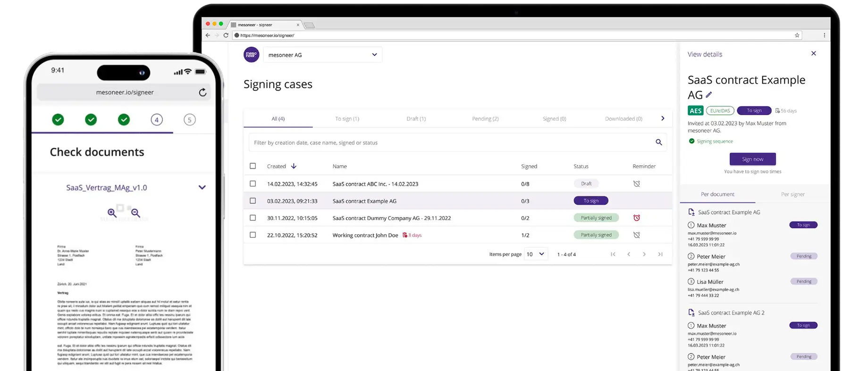Open the Signed (0) tab
868x371 pixels.
tap(554, 119)
